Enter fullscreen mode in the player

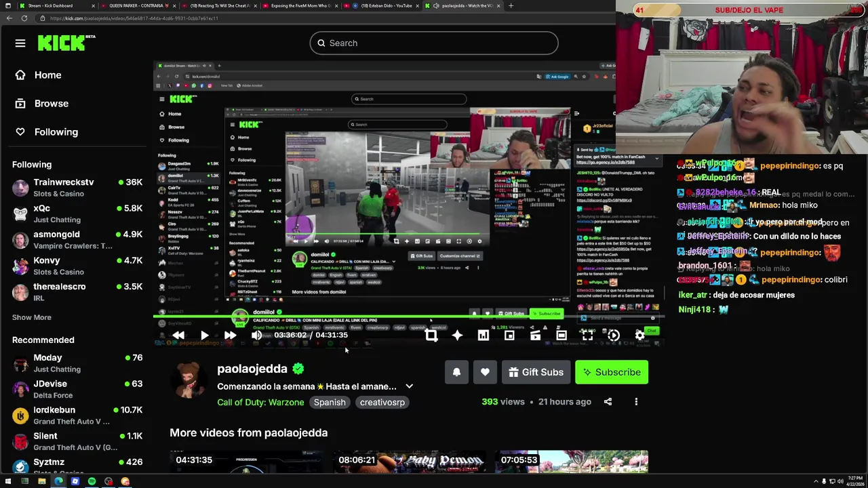[587, 335]
